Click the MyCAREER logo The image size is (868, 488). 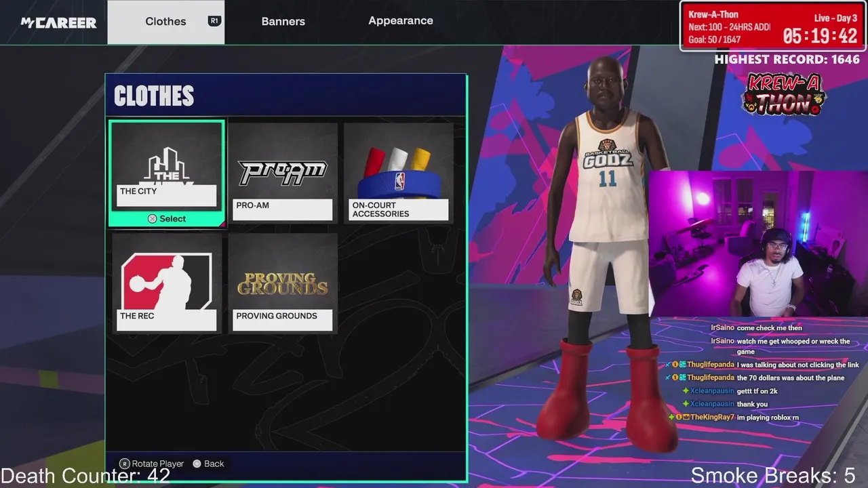[x=58, y=22]
